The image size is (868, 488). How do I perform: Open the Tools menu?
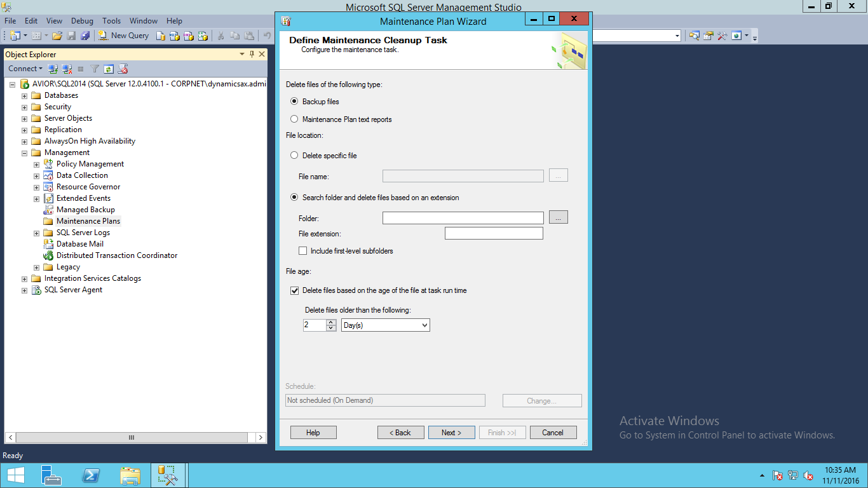pos(111,21)
